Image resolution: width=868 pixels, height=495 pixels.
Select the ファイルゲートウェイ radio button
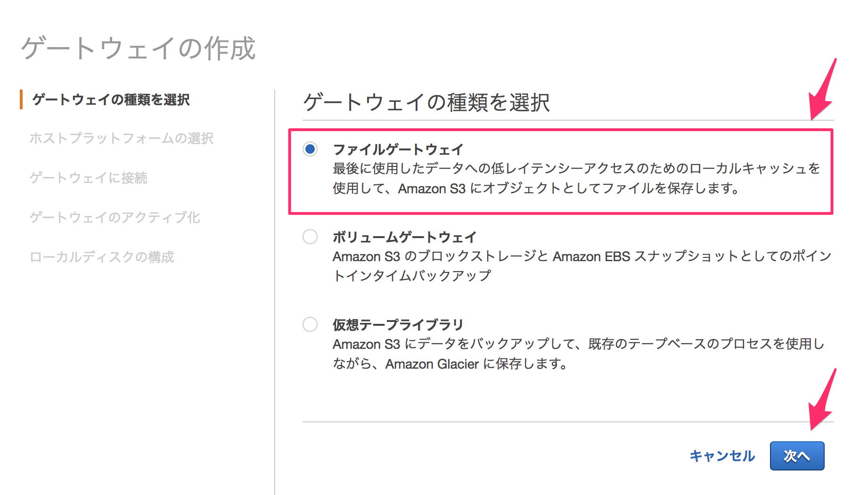310,149
